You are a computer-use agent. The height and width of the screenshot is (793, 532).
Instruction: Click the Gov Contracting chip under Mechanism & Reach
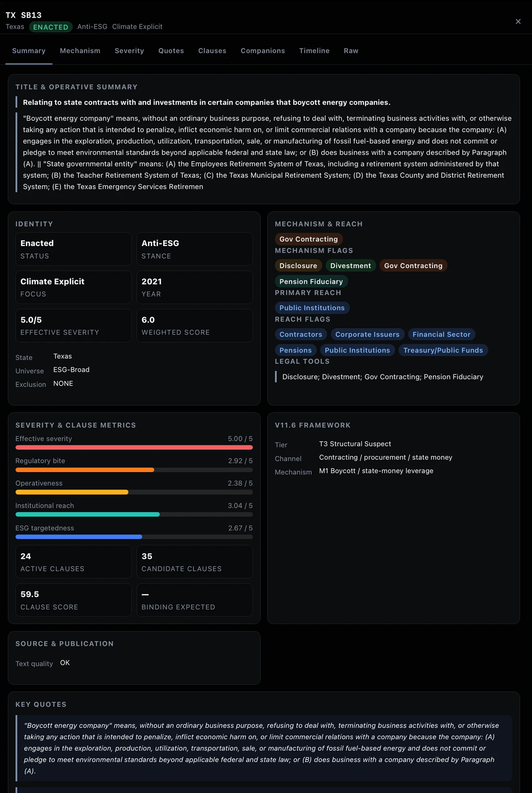(309, 239)
